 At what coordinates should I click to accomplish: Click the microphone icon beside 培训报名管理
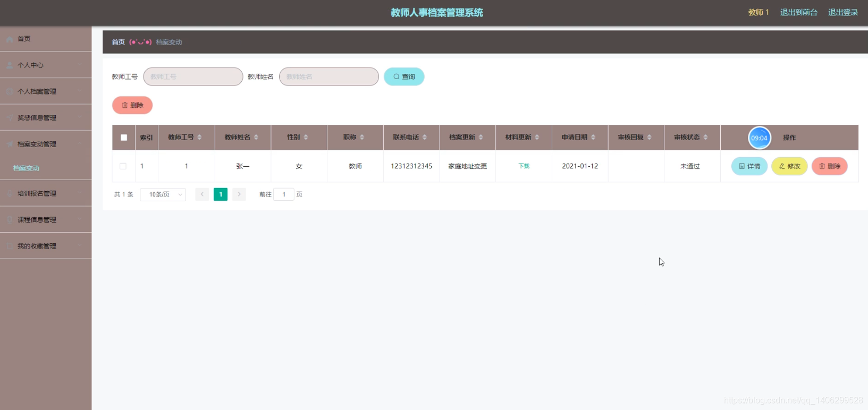10,193
